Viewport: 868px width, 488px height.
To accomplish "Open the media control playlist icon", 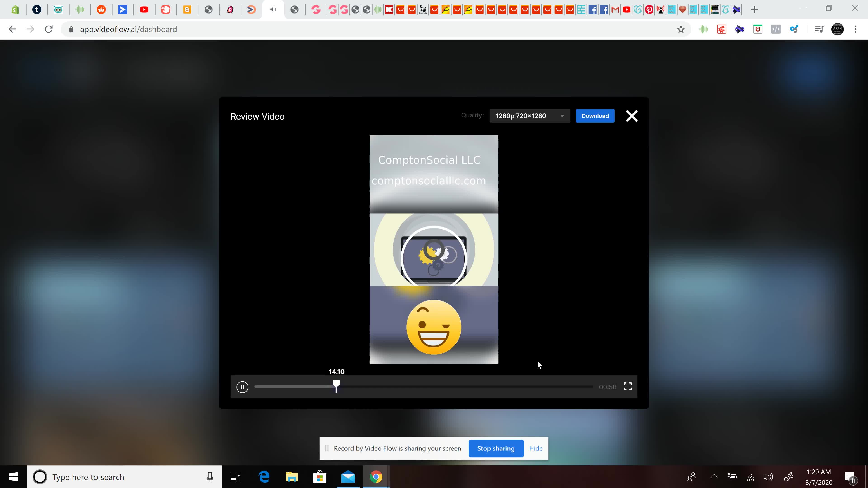I will pyautogui.click(x=819, y=29).
